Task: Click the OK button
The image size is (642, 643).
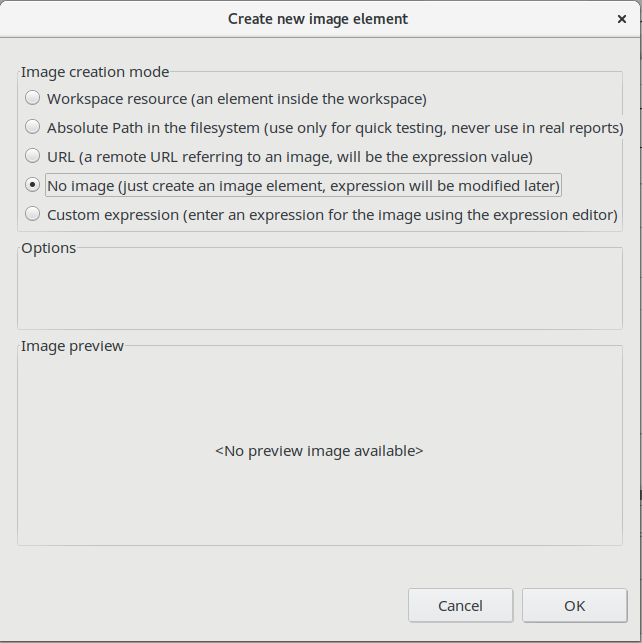Action: pyautogui.click(x=574, y=605)
